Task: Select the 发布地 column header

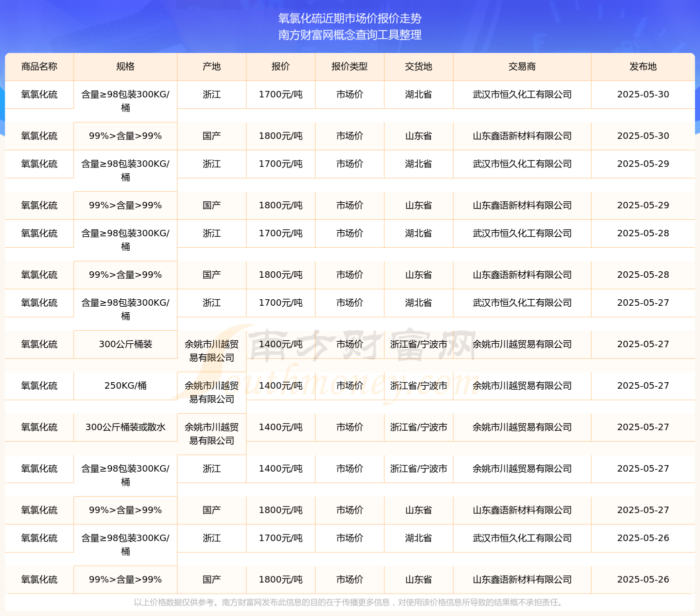Action: coord(643,66)
